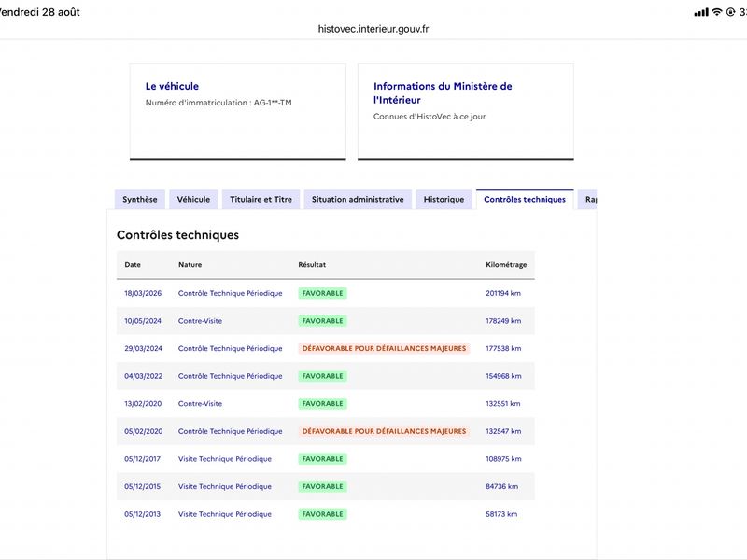Click FAVORABLE badge for 04/03/2022
Image resolution: width=747 pixels, height=560 pixels.
point(322,376)
